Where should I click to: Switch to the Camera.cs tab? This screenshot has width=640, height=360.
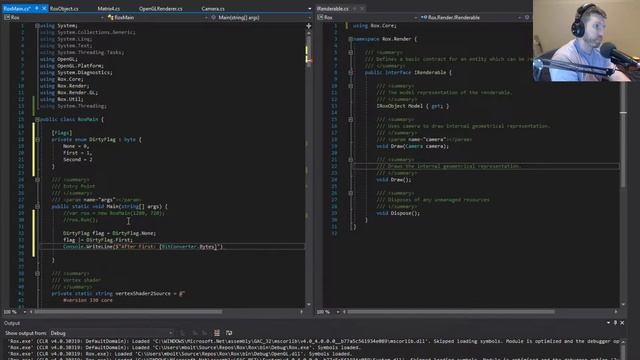click(x=213, y=9)
